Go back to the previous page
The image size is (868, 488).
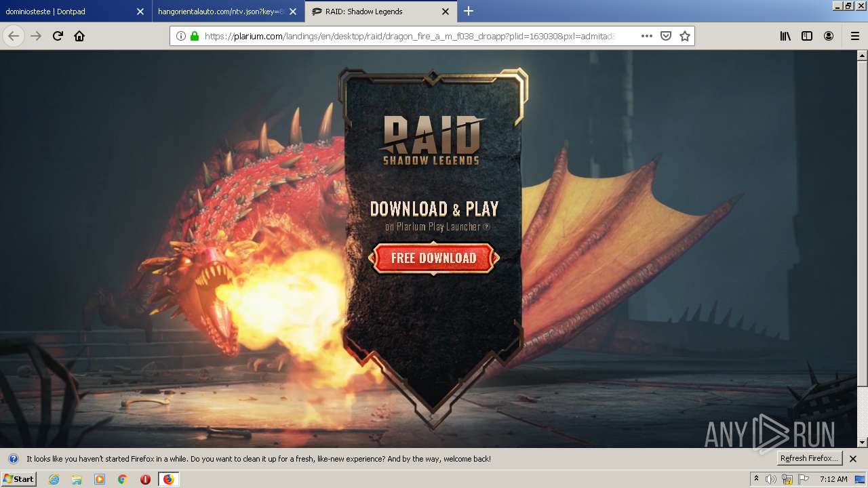[14, 36]
